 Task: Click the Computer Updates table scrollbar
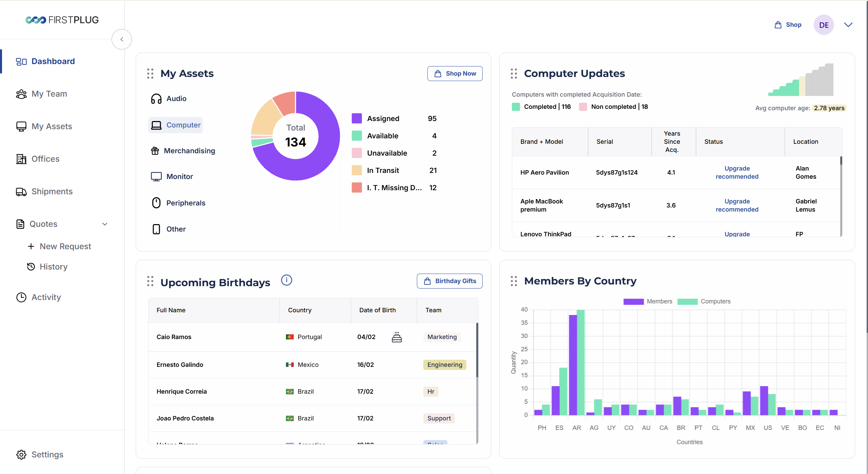point(841,161)
